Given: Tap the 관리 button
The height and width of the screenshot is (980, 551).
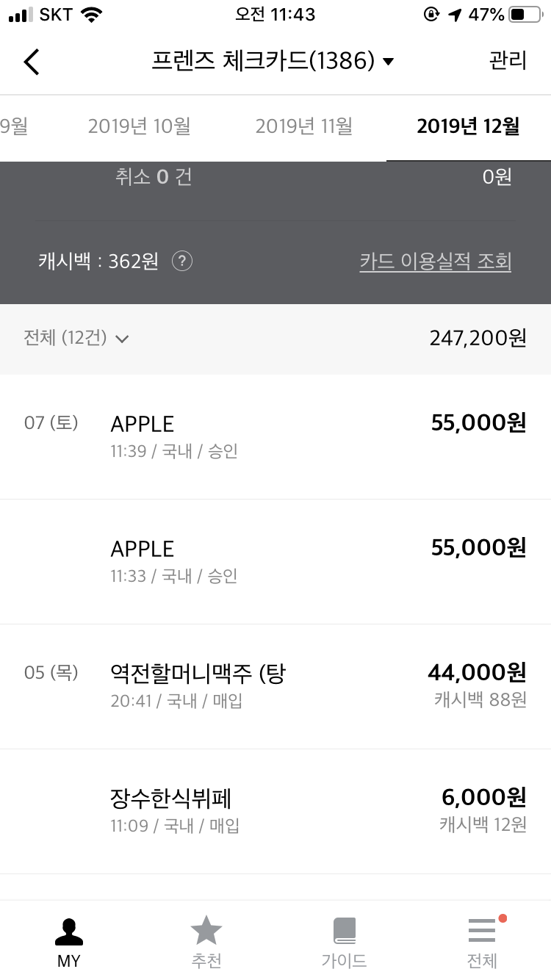Looking at the screenshot, I should (508, 61).
